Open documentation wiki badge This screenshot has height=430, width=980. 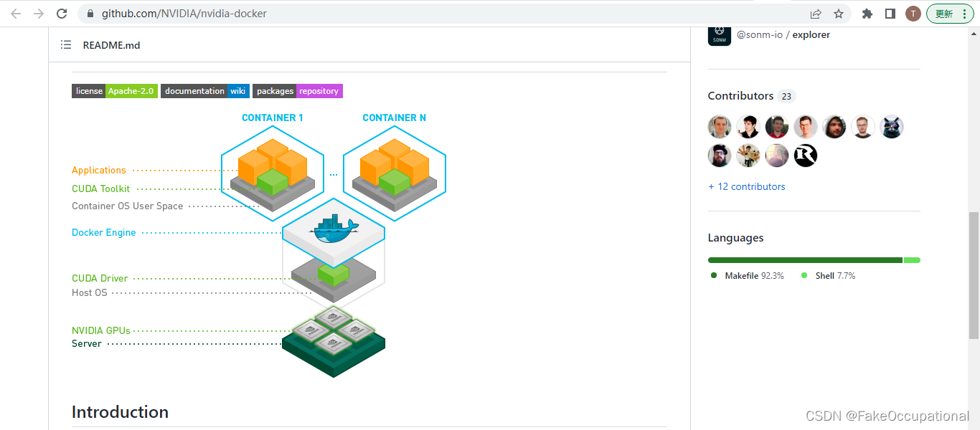click(x=205, y=91)
